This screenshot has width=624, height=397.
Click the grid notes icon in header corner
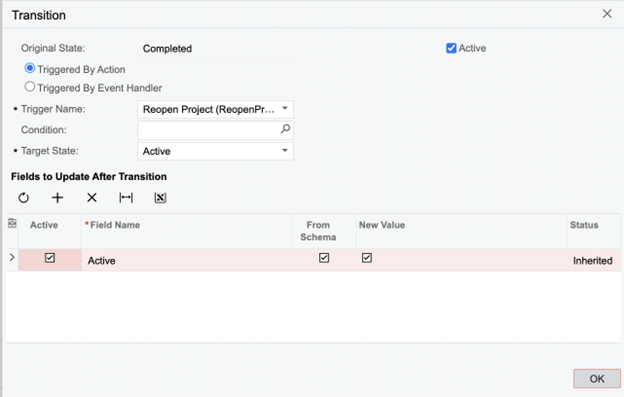click(12, 223)
